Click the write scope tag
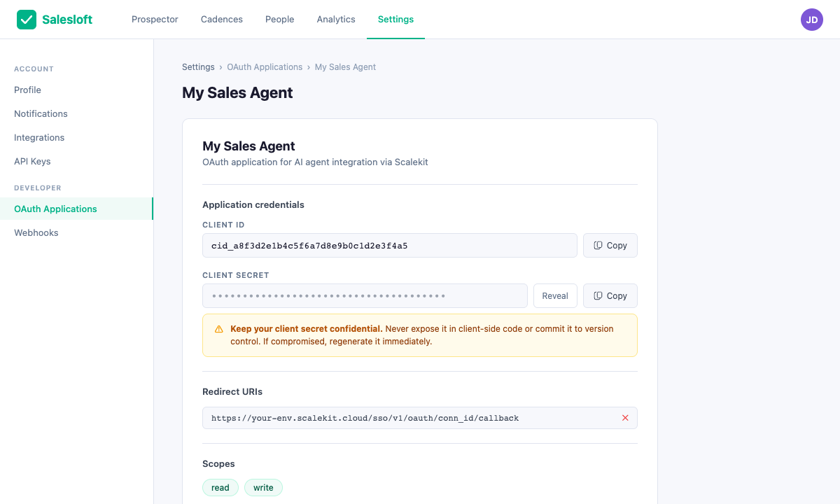 pyautogui.click(x=263, y=488)
